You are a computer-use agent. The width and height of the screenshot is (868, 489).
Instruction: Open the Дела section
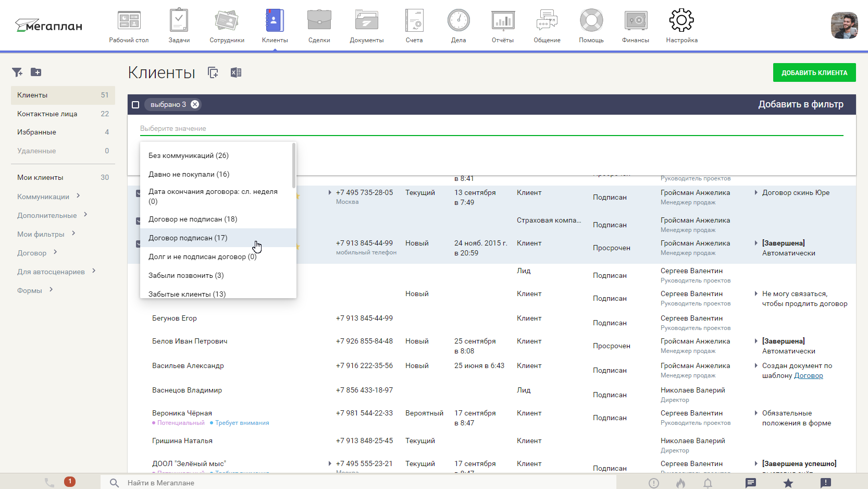(x=458, y=26)
